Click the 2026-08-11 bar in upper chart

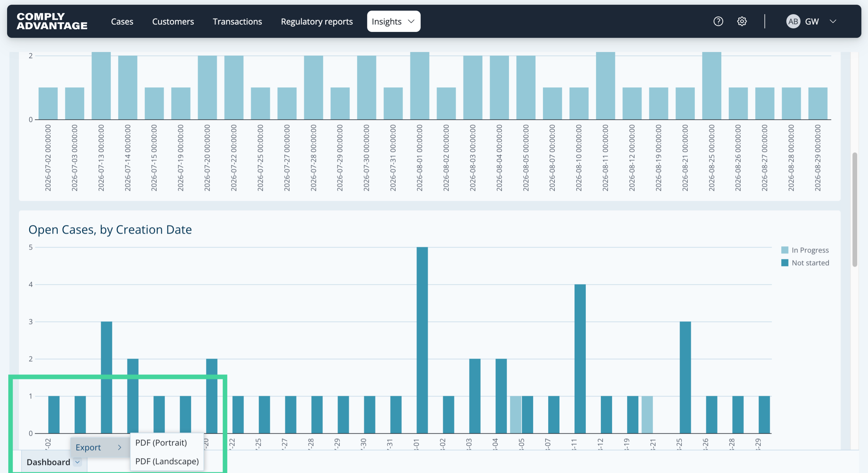point(605,86)
